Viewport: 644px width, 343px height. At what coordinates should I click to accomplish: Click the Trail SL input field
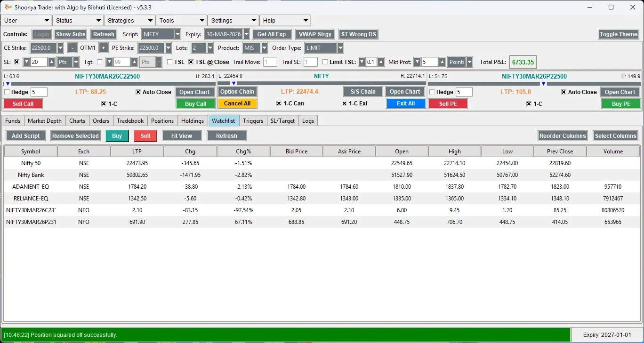[311, 62]
